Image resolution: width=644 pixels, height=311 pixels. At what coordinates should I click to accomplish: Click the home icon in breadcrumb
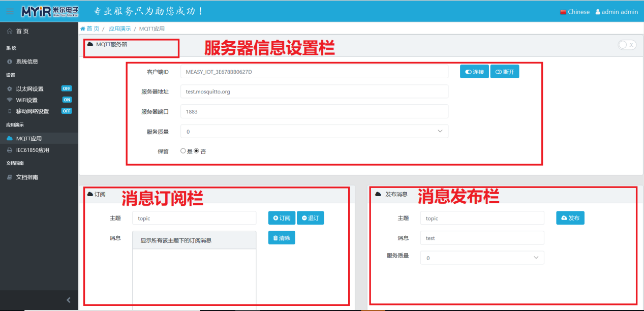coord(83,29)
